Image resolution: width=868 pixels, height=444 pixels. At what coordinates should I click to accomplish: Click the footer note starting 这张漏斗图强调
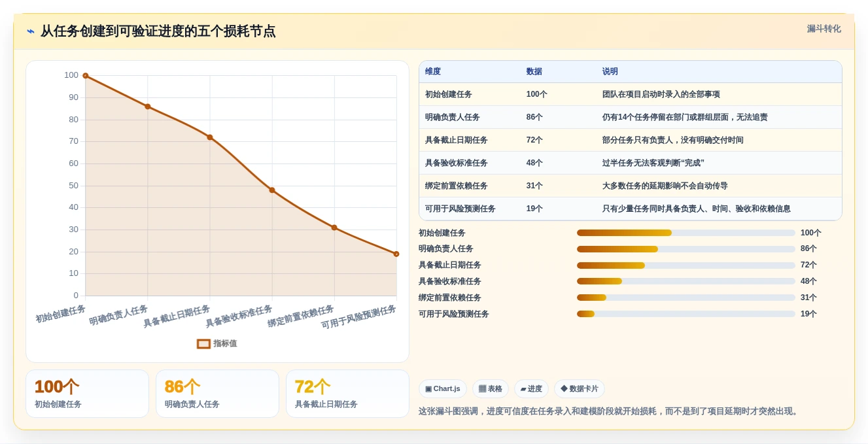[610, 411]
